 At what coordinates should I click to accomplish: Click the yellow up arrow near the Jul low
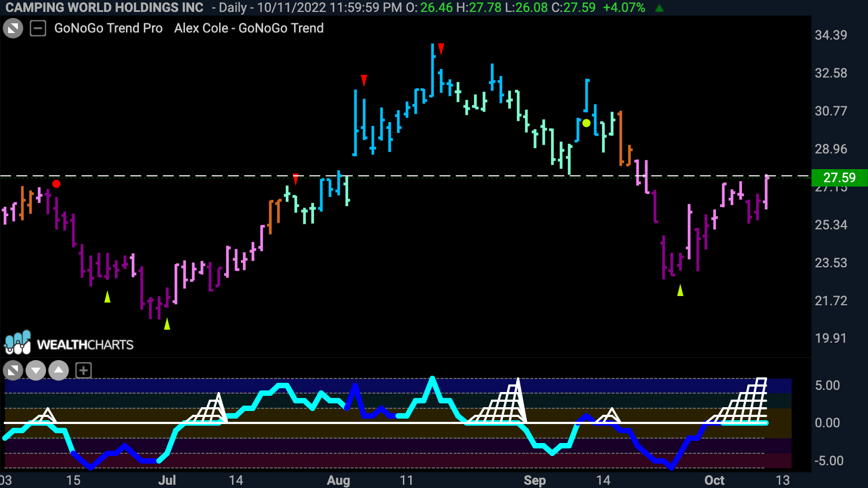point(167,324)
